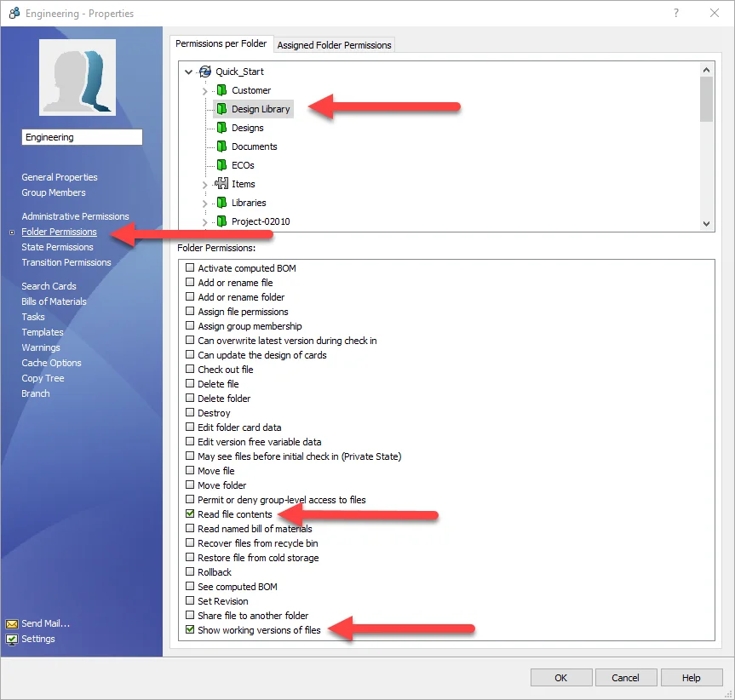Screen dimensions: 735x700
Task: Click the ECOs folder icon
Action: pyautogui.click(x=221, y=165)
